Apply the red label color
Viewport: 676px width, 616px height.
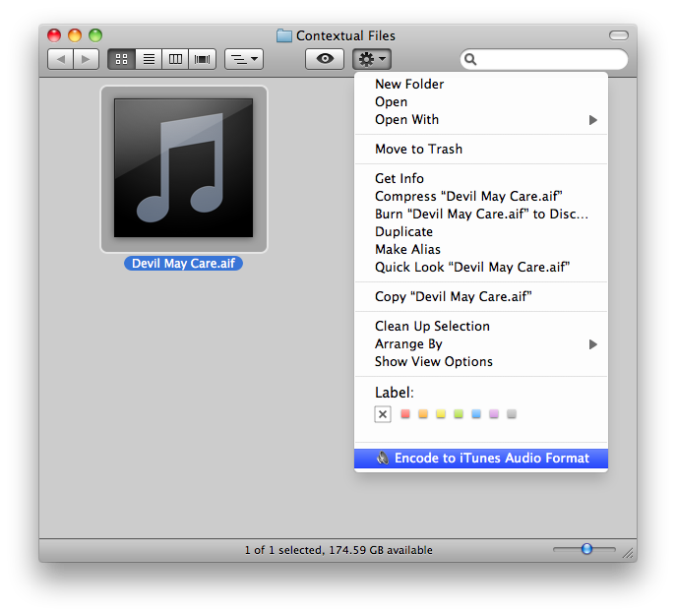[x=405, y=414]
